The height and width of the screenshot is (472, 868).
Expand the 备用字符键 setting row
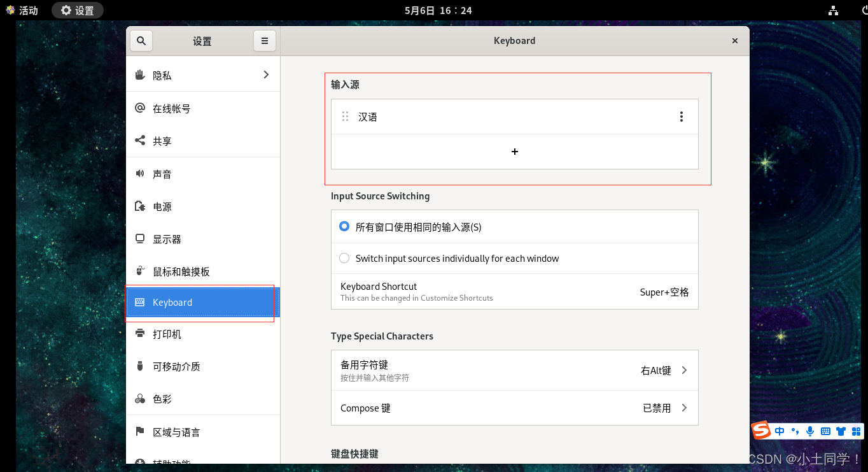(514, 370)
